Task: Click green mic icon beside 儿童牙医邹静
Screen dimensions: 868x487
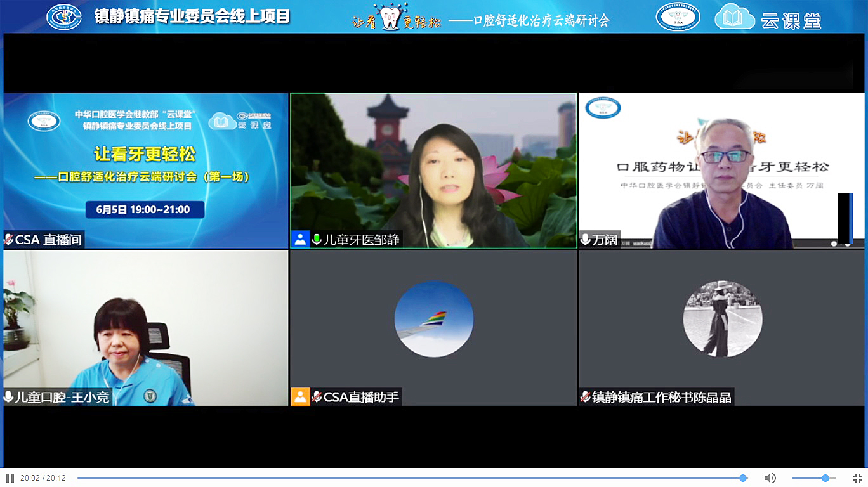Action: [x=317, y=240]
